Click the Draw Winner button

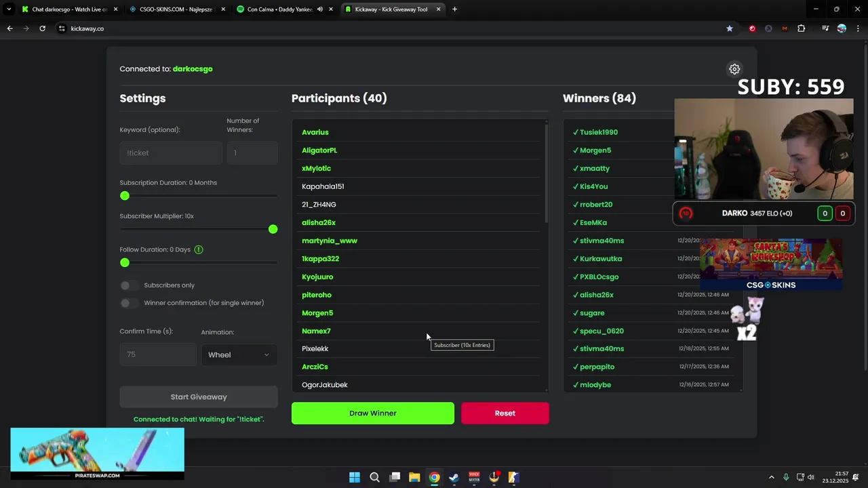(373, 413)
